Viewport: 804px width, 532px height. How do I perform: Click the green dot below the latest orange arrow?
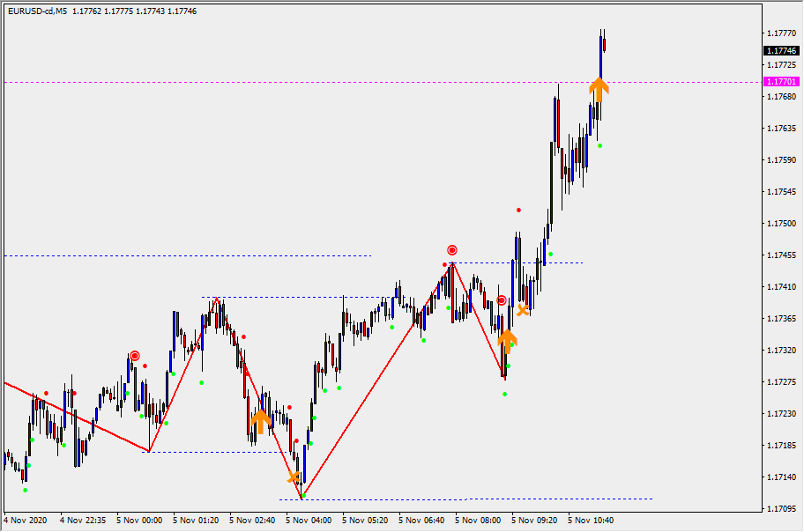pos(599,145)
